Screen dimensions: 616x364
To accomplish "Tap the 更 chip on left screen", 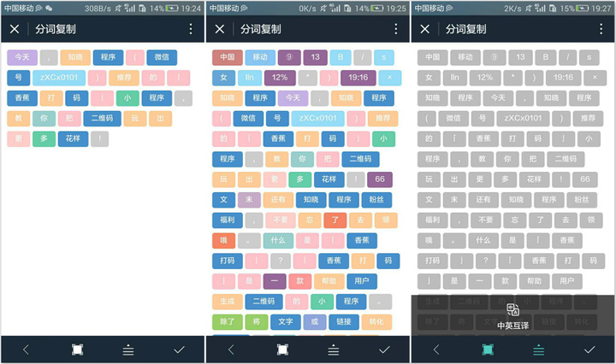I will (19, 139).
